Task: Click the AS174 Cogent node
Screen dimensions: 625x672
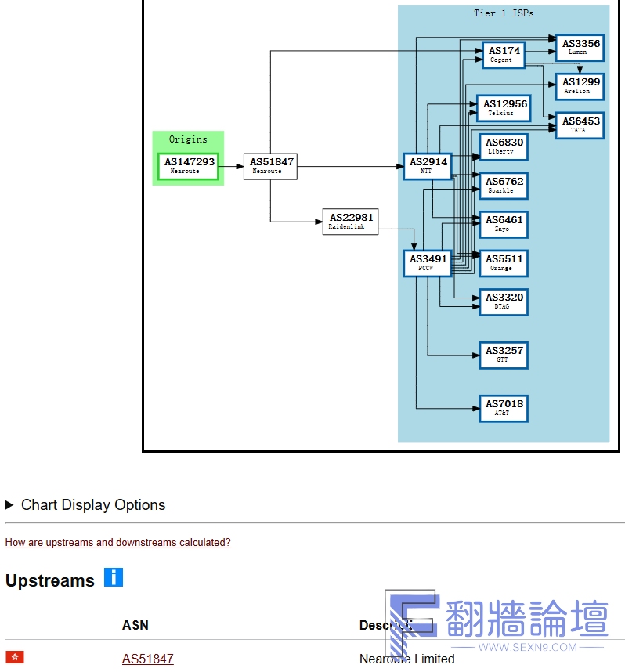Action: click(x=503, y=55)
